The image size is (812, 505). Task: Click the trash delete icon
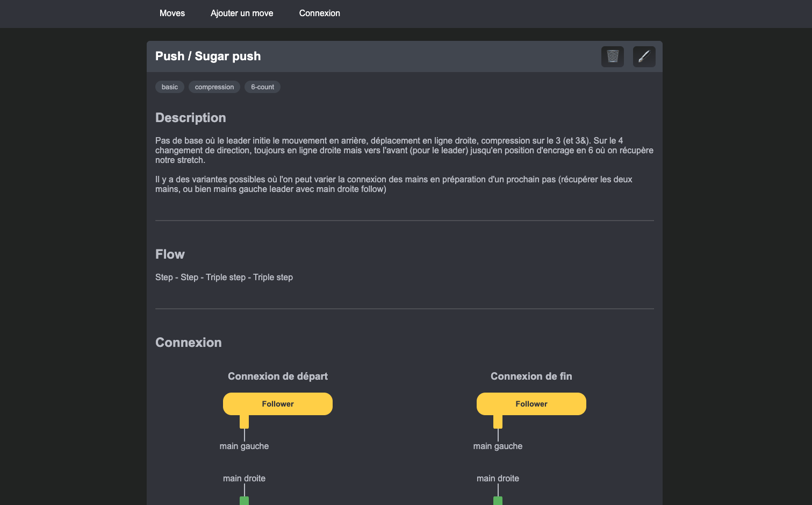[613, 56]
